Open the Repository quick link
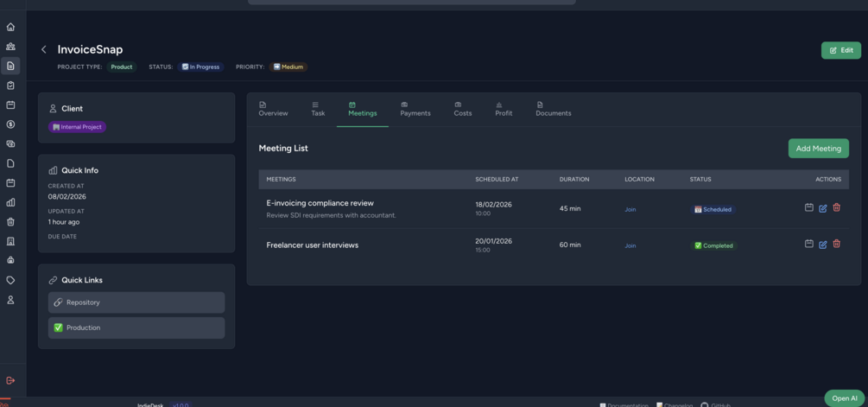868x407 pixels. coord(136,302)
